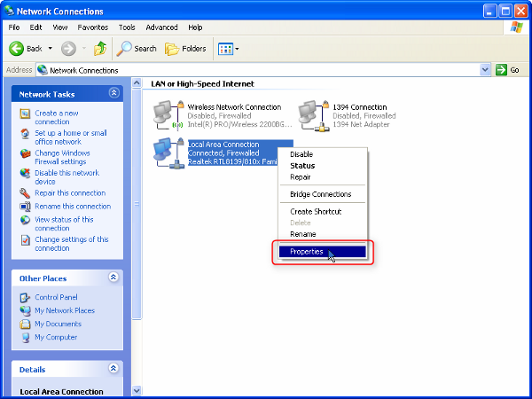Click Disable this network device link
532x399 pixels.
click(66, 177)
